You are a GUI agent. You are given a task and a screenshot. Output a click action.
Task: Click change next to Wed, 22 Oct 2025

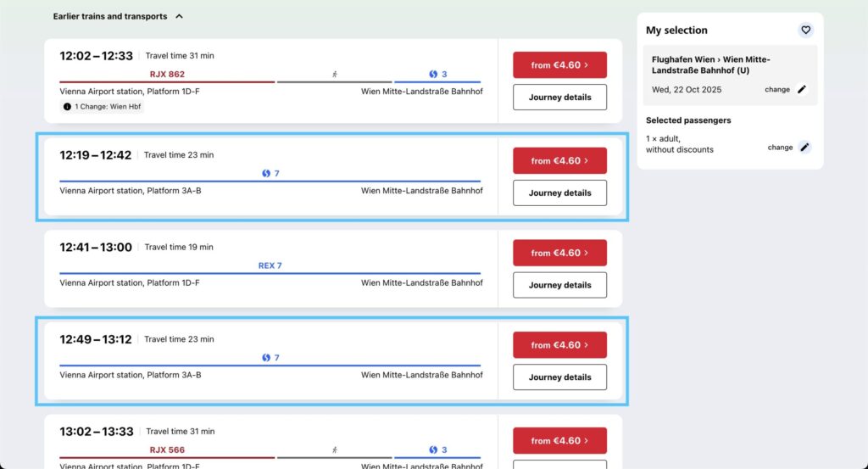(776, 90)
